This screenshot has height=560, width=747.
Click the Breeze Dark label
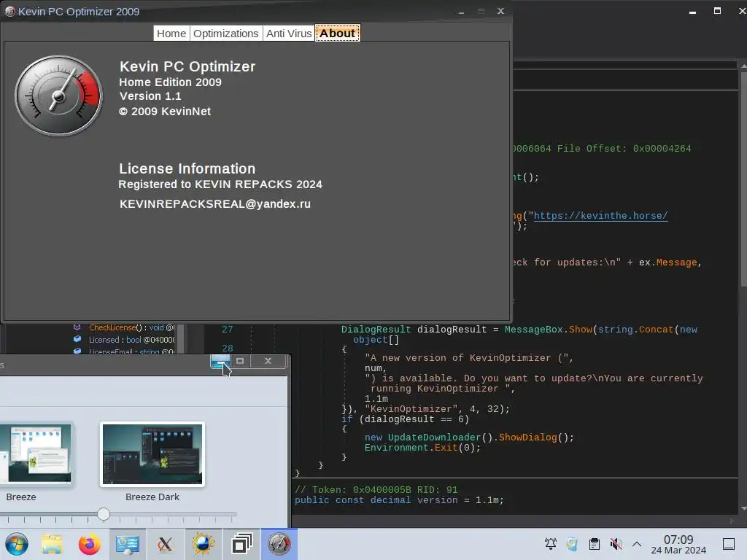click(152, 497)
